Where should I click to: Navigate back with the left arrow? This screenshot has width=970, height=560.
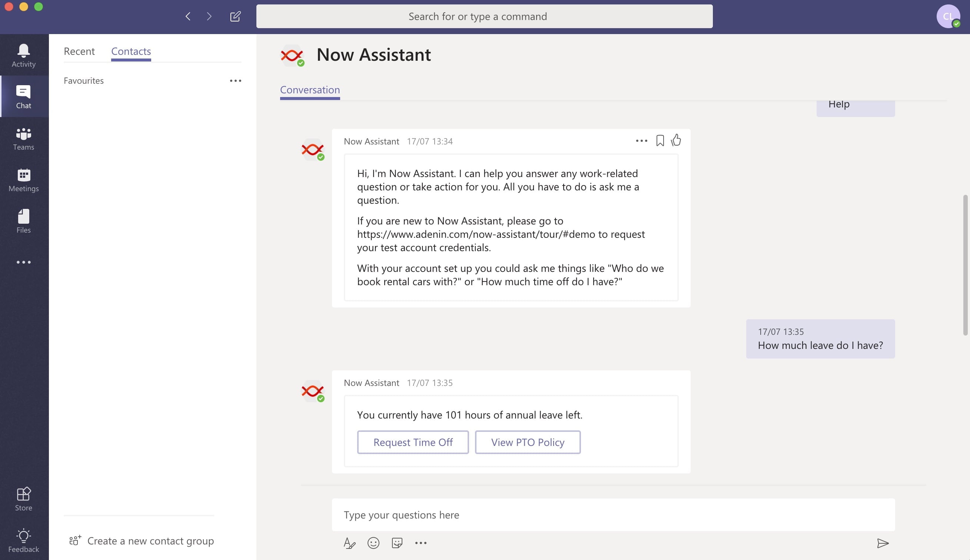pos(188,16)
